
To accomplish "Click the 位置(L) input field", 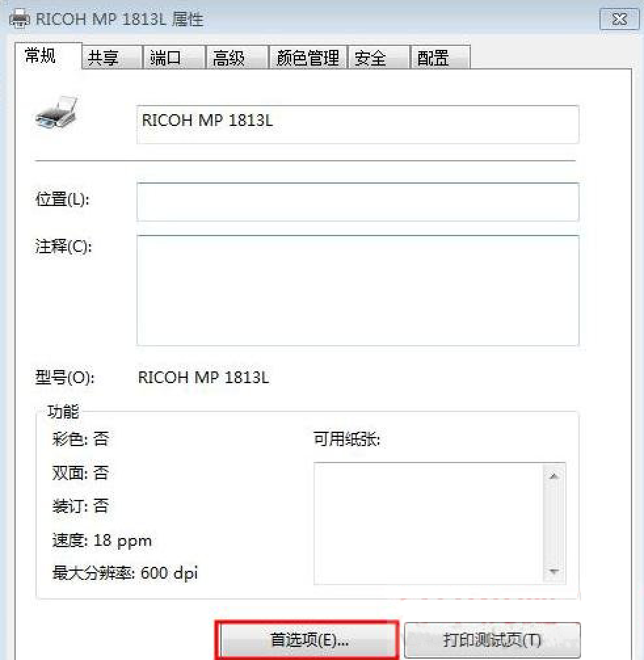I will point(357,201).
